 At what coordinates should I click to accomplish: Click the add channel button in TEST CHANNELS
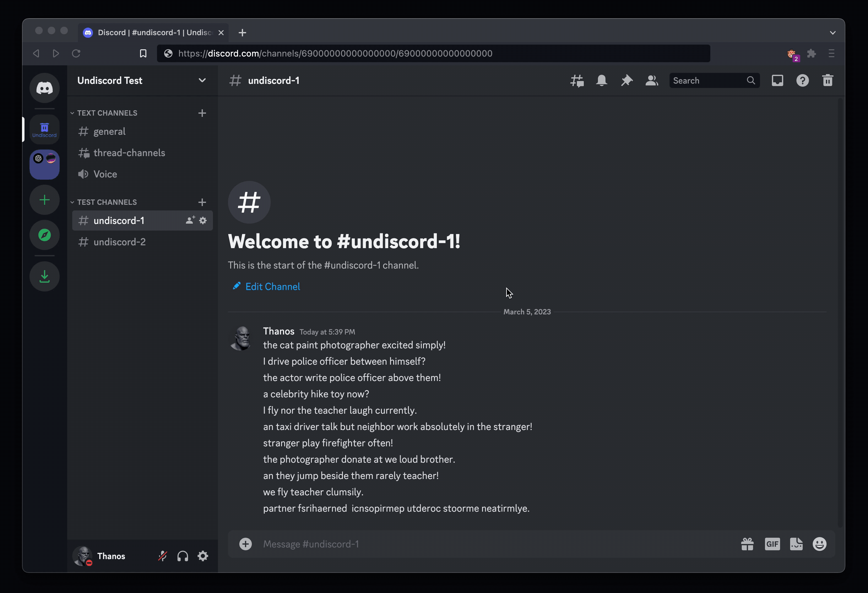click(203, 202)
